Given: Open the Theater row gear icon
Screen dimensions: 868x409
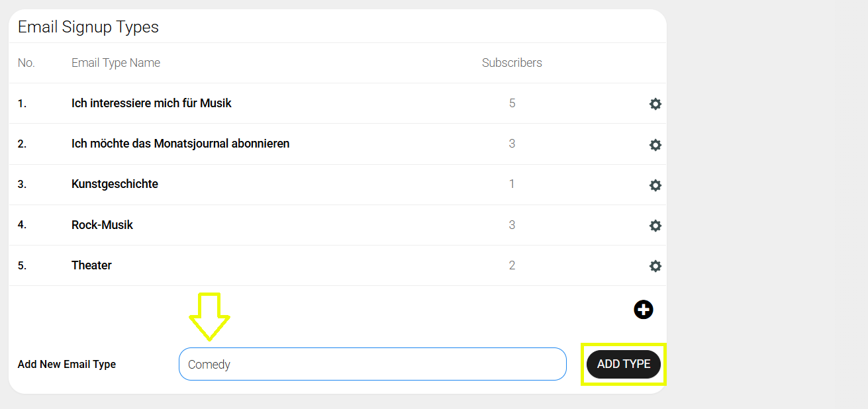Looking at the screenshot, I should point(655,266).
